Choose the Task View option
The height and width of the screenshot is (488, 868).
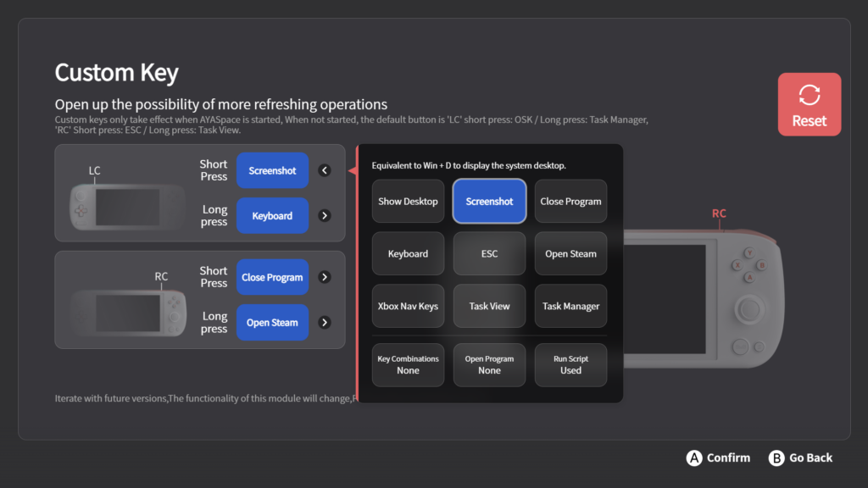tap(489, 307)
